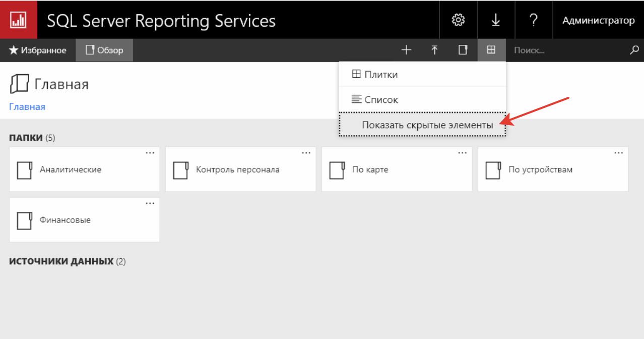Switch to the Обзор tab
Image resolution: width=644 pixels, height=339 pixels.
[104, 50]
